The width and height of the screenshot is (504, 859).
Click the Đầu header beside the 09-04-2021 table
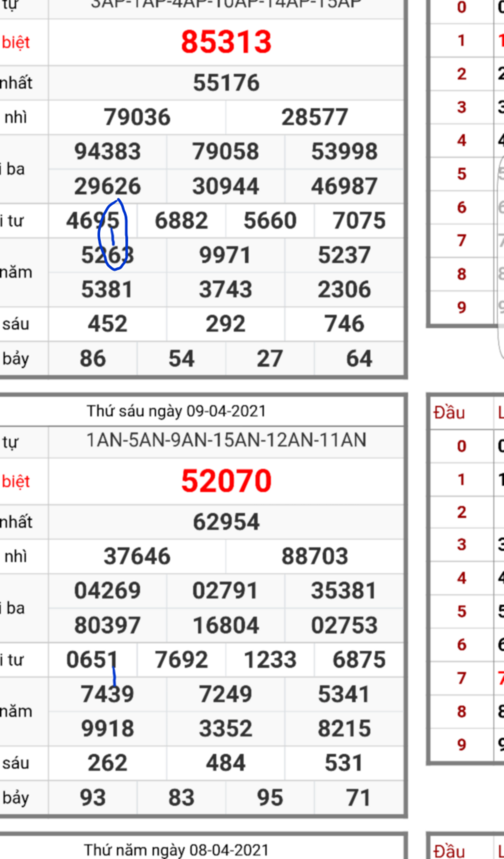[x=449, y=413]
